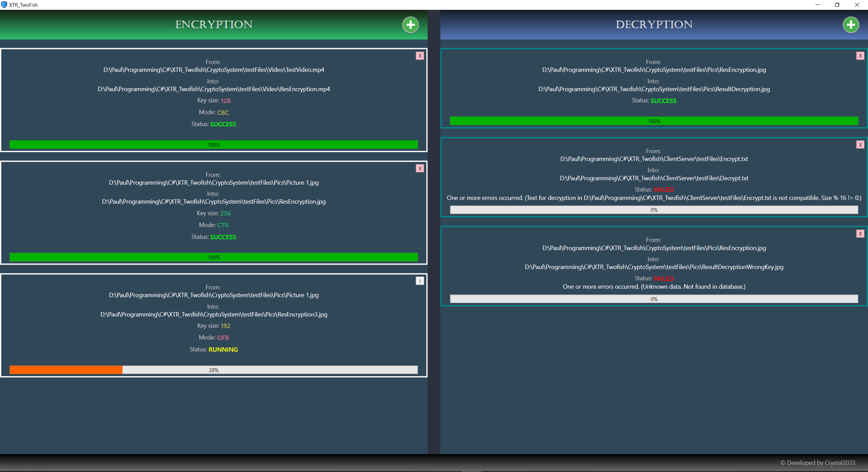Viewport: 868px width, 472px height.
Task: Dismiss the CTR-mode Picture 1.jpg encryption card
Action: [420, 168]
